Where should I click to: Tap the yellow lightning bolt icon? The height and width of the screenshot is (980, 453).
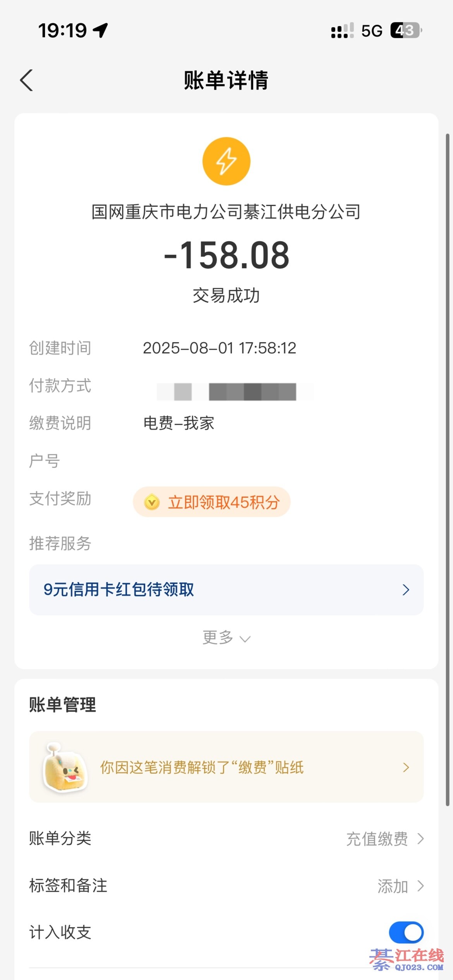pos(226,161)
